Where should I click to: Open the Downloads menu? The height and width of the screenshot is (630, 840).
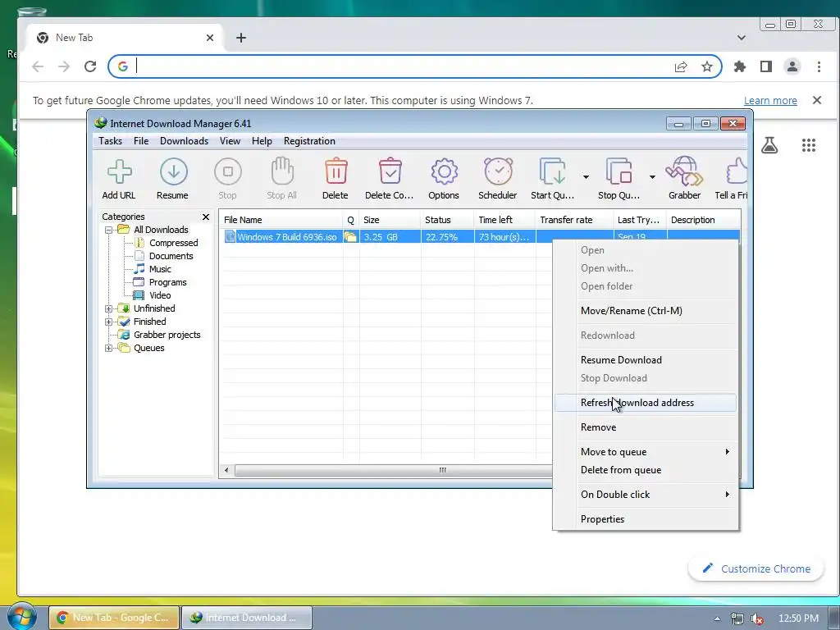(185, 141)
